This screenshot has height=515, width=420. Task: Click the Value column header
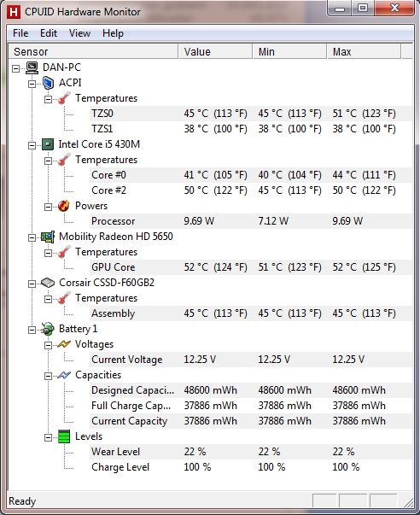(x=215, y=51)
